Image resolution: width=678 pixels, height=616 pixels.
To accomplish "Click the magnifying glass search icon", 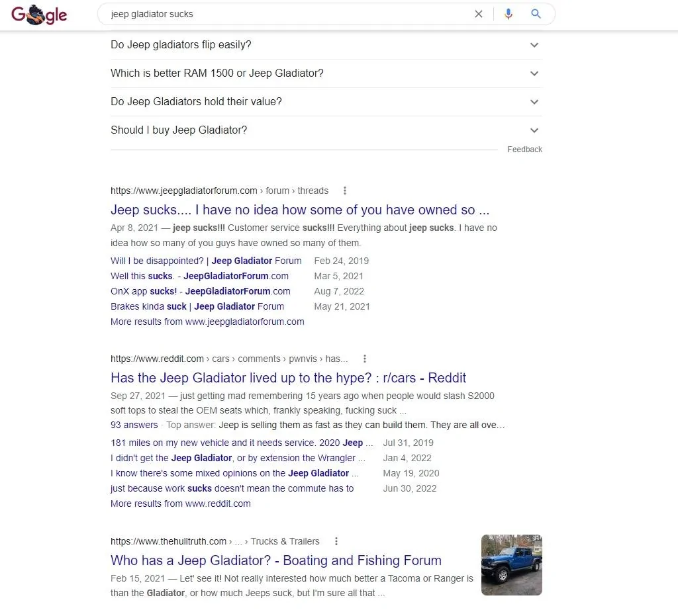I will pyautogui.click(x=536, y=14).
